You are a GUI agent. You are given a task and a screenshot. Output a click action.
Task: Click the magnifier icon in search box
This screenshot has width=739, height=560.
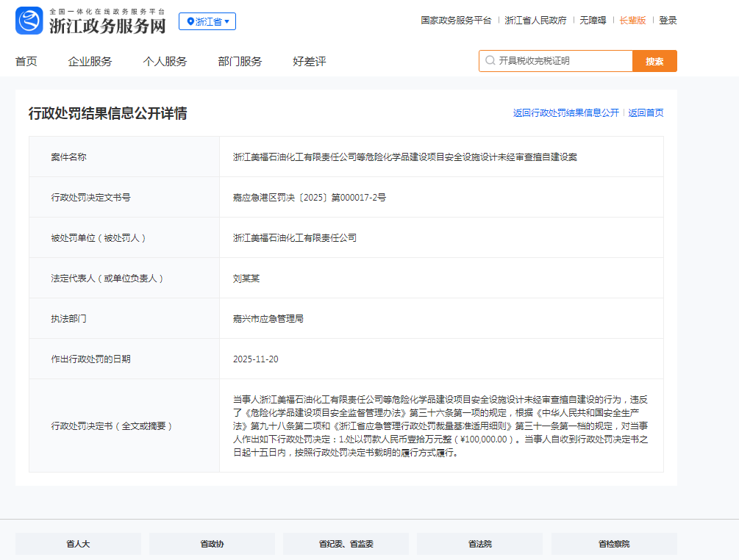490,61
